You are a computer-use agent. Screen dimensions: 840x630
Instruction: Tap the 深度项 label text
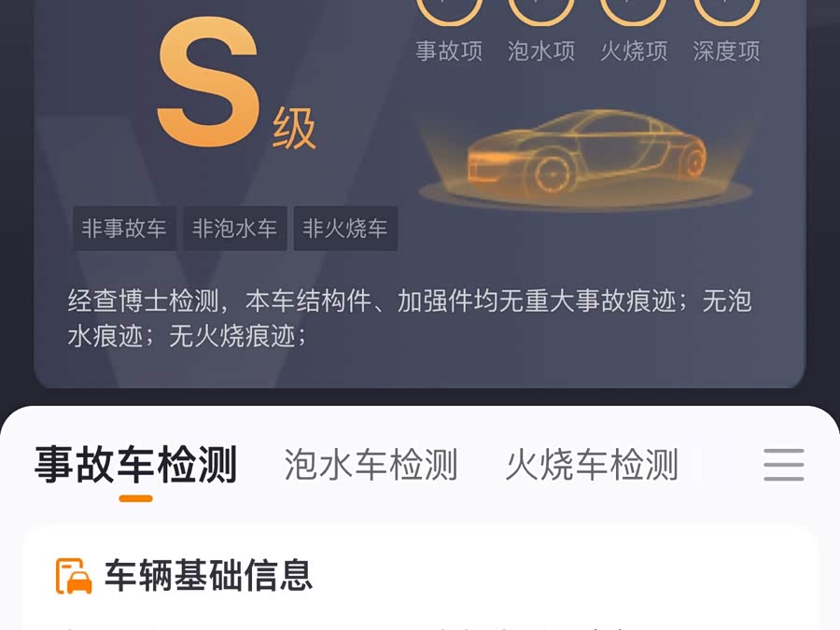click(x=726, y=51)
